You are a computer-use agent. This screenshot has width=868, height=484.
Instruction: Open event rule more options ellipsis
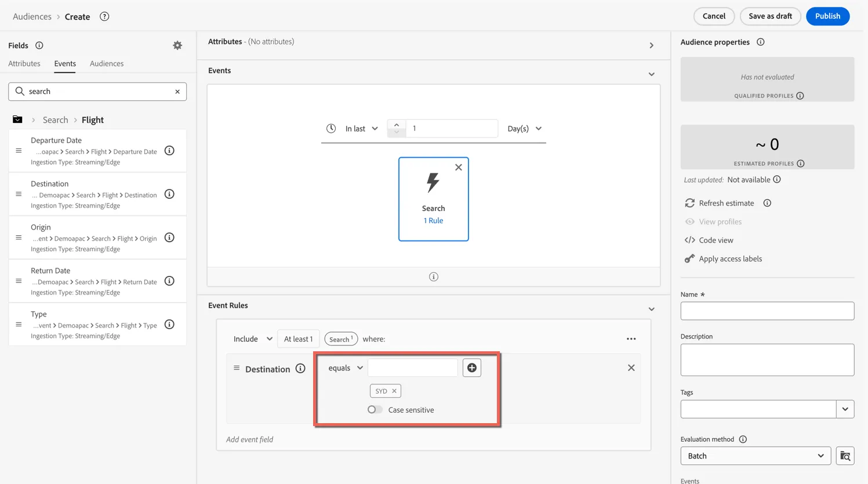point(631,339)
